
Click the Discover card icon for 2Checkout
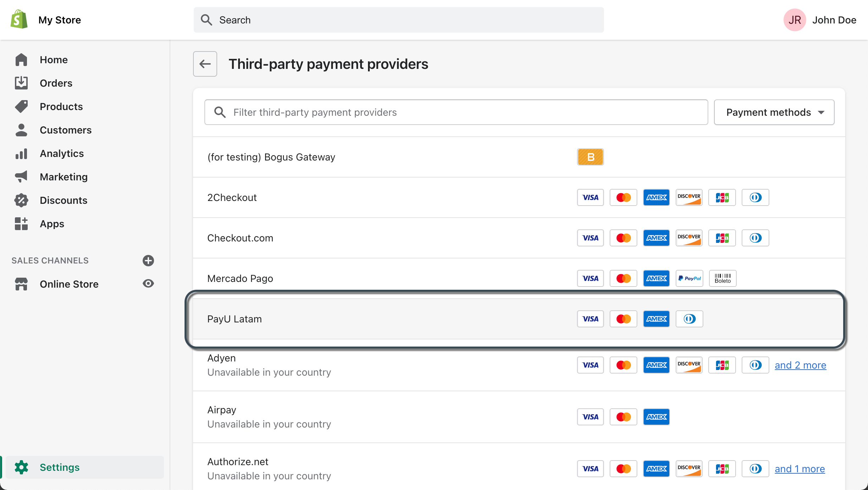pyautogui.click(x=689, y=197)
